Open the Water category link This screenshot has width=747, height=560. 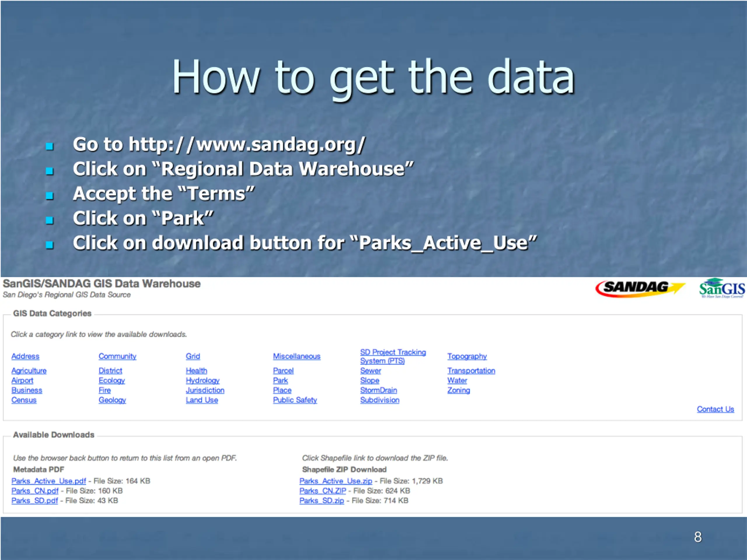(457, 380)
